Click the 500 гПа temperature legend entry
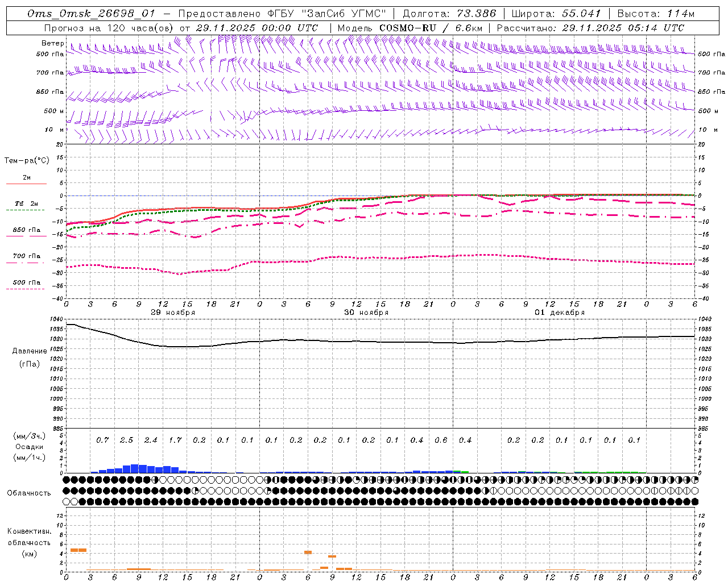728x582 pixels. click(x=26, y=285)
